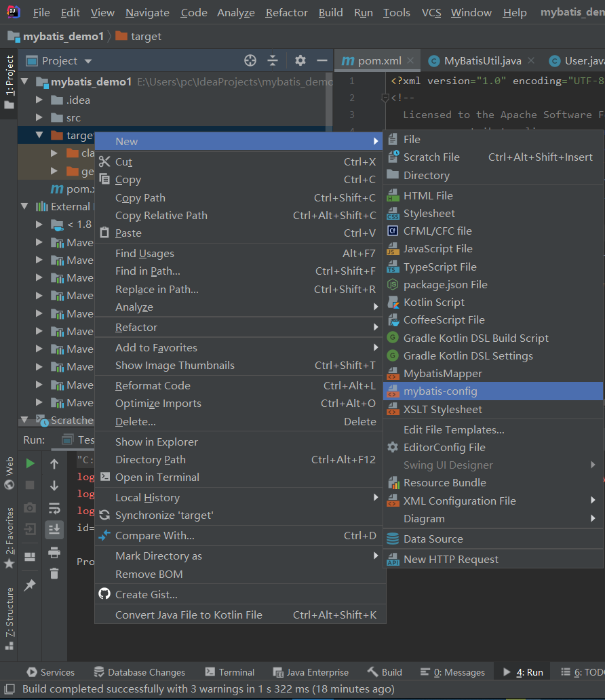The image size is (605, 700).
Task: Collapse the mybatis_demo1 project root
Action: 24,81
